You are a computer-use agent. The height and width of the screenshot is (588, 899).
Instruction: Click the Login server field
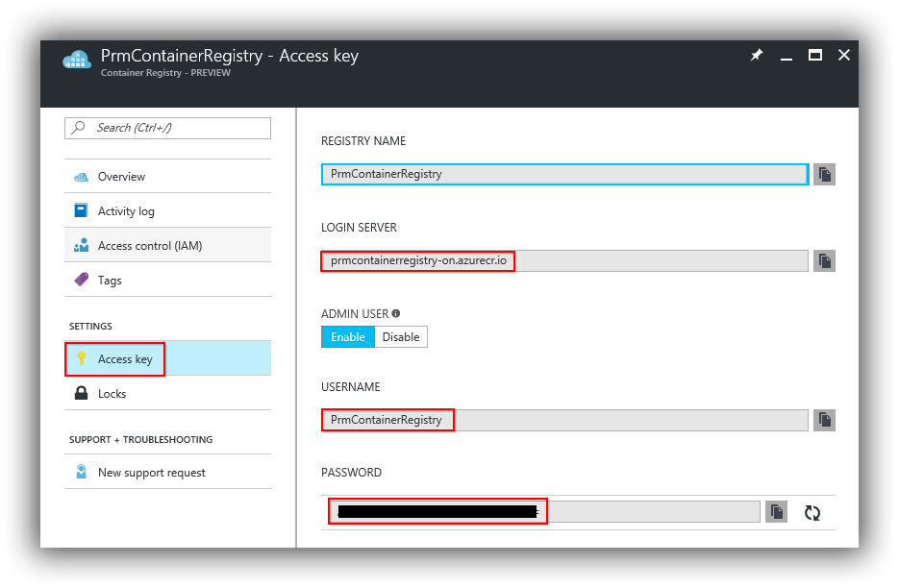pyautogui.click(x=564, y=260)
